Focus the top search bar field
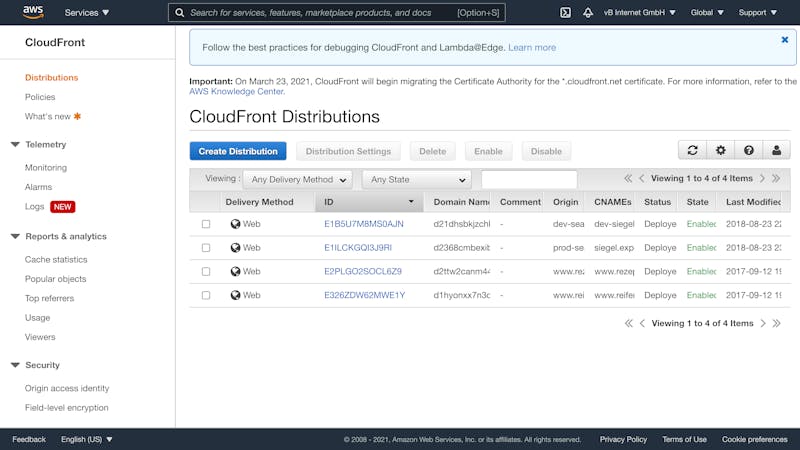 pos(337,12)
